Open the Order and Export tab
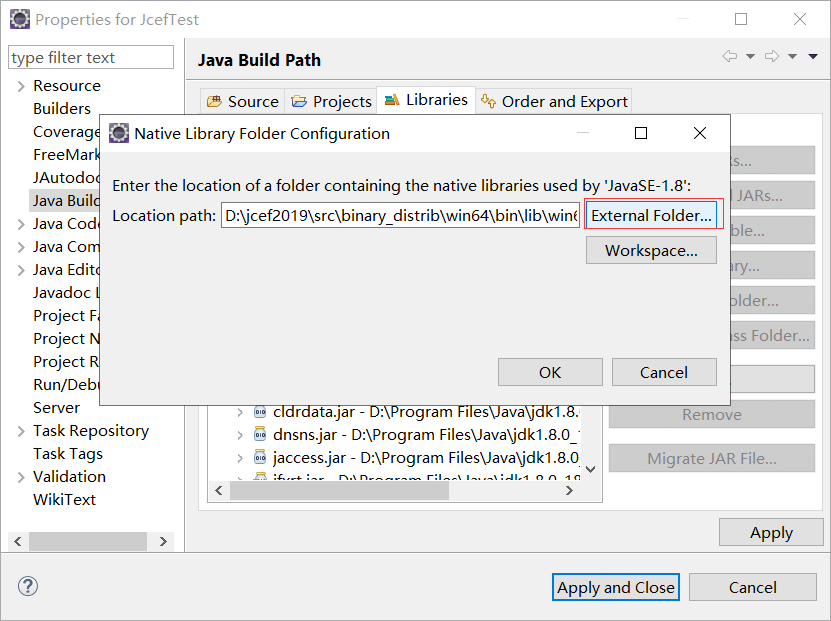The image size is (831, 621). (x=554, y=101)
